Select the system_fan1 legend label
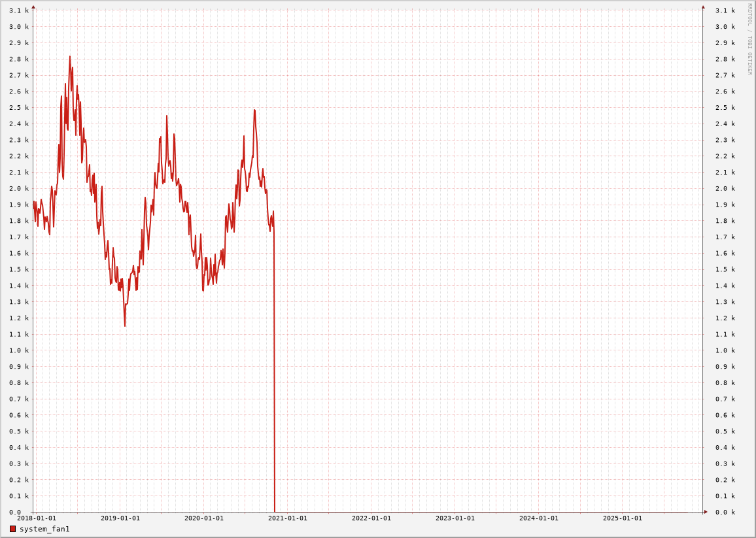The height and width of the screenshot is (538, 756). (44, 529)
